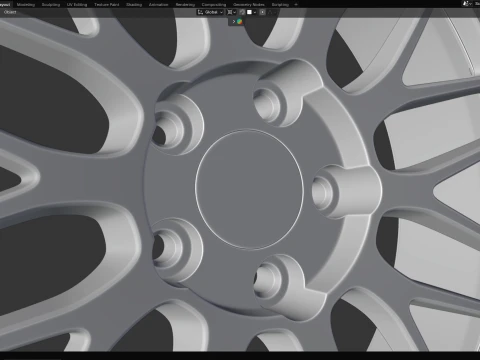Open the Texture Paint workspace tab
The width and height of the screenshot is (480, 360).
click(107, 5)
